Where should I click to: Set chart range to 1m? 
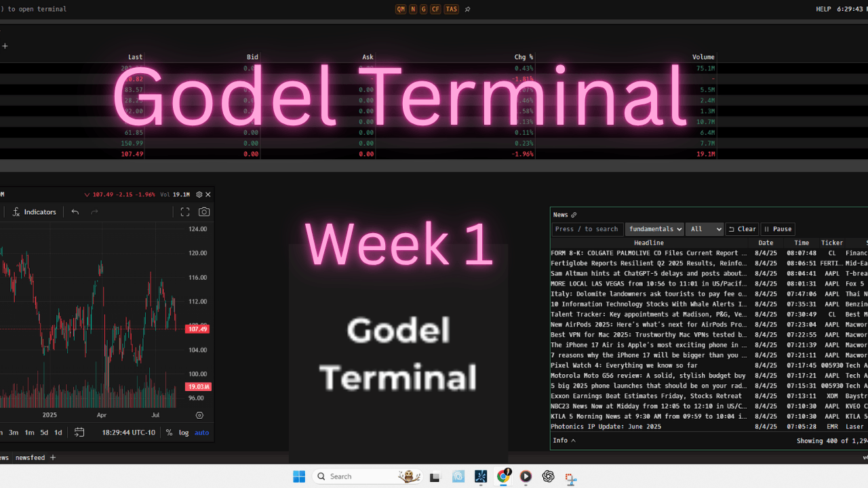click(x=29, y=432)
